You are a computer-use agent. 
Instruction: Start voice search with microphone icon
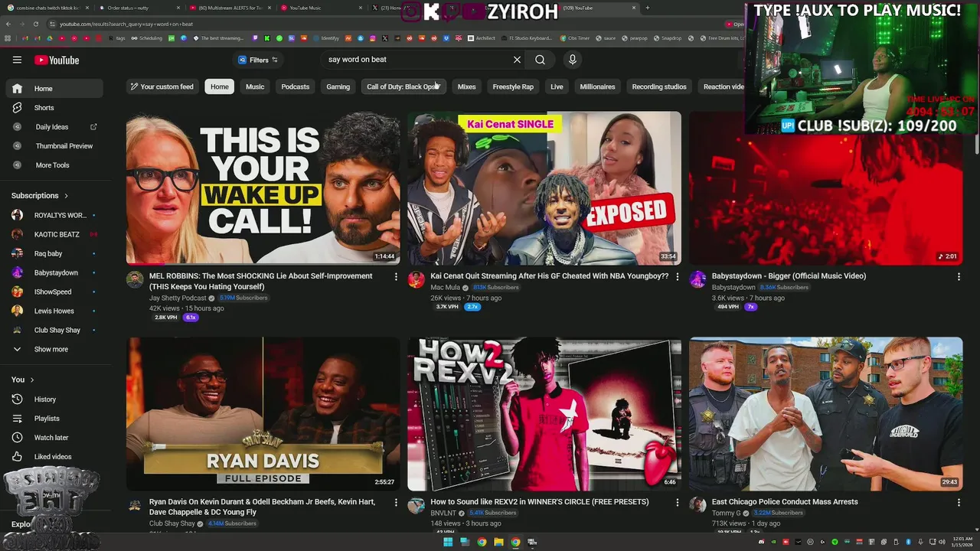coord(572,60)
